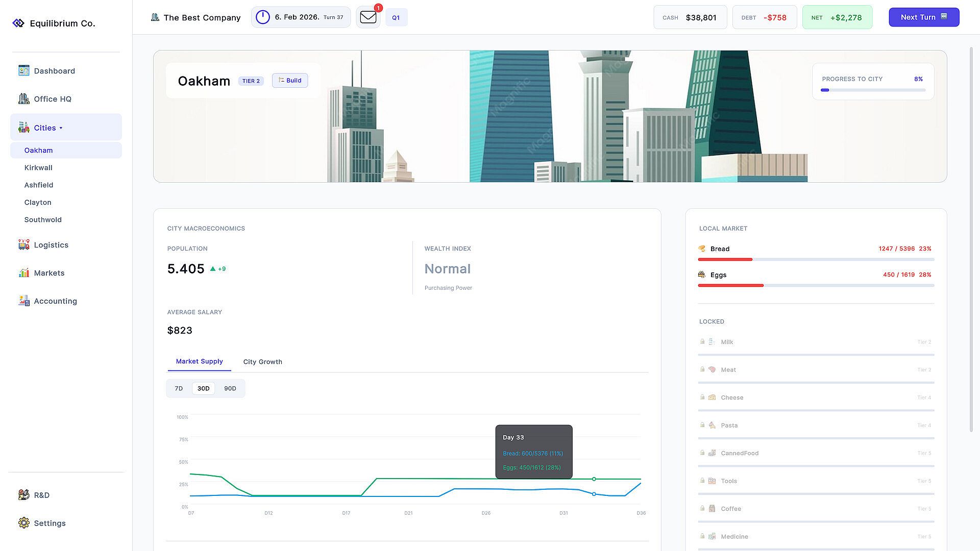
Task: Open Settings gear icon
Action: pos(24,522)
